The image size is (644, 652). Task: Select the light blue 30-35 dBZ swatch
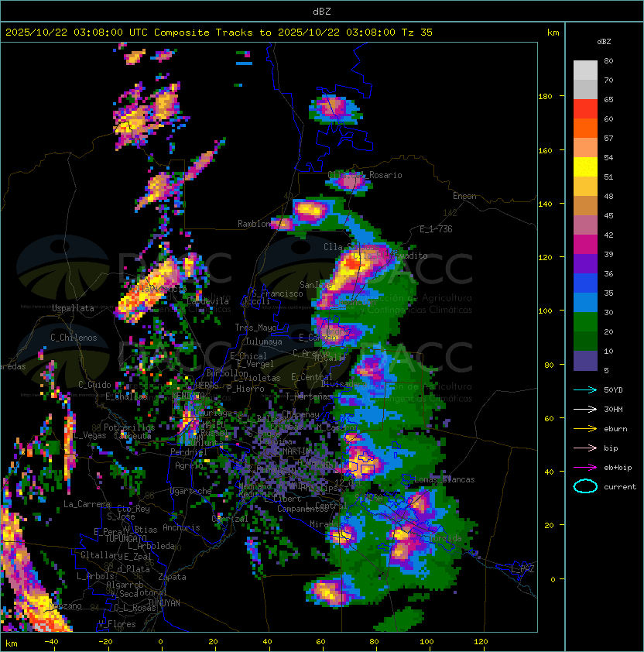point(585,302)
